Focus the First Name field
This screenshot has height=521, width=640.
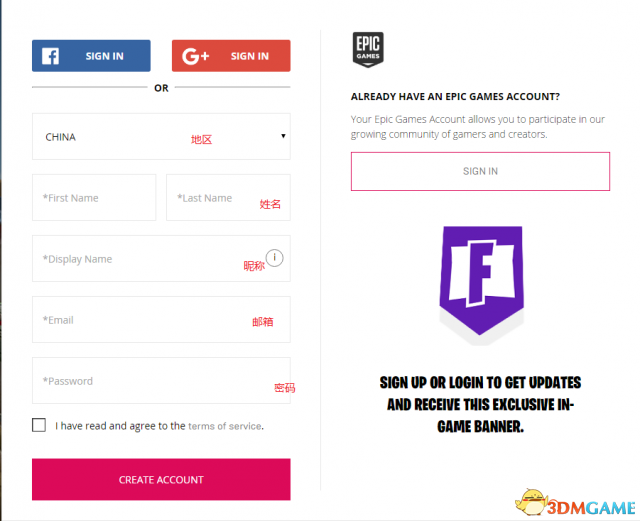(x=94, y=198)
